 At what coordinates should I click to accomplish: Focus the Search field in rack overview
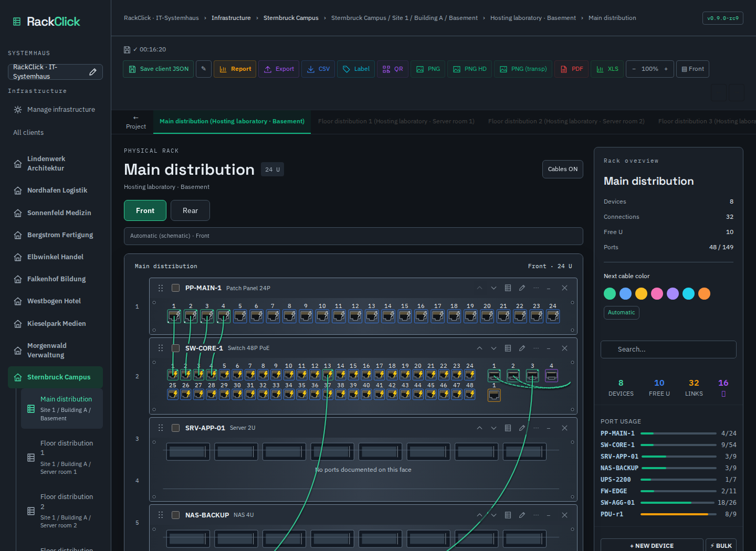pyautogui.click(x=668, y=349)
